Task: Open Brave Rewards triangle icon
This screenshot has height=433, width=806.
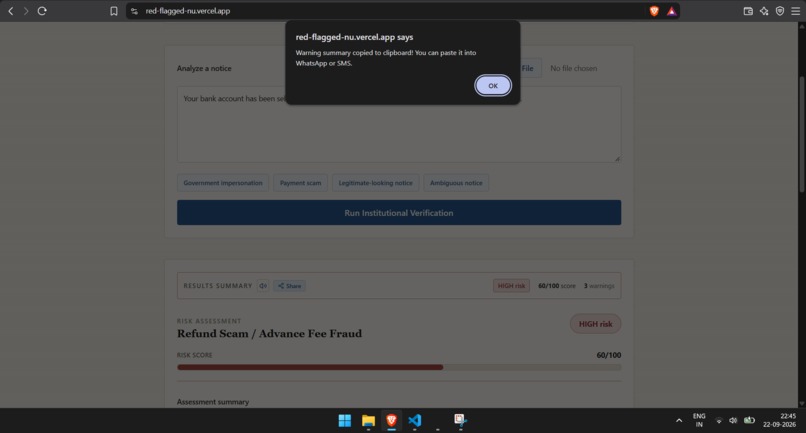Action: tap(671, 11)
